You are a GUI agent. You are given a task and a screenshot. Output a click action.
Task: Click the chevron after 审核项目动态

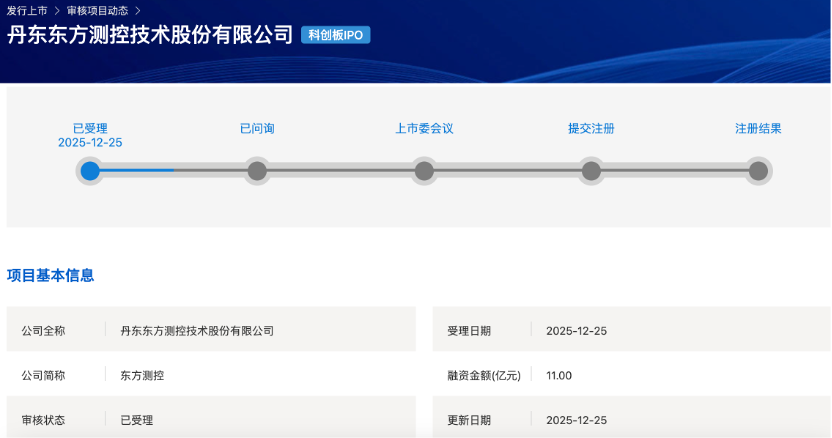click(138, 10)
